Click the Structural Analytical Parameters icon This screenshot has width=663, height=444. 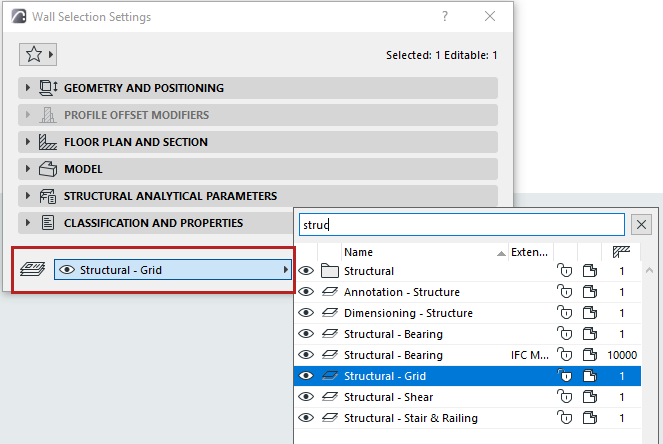tap(48, 196)
